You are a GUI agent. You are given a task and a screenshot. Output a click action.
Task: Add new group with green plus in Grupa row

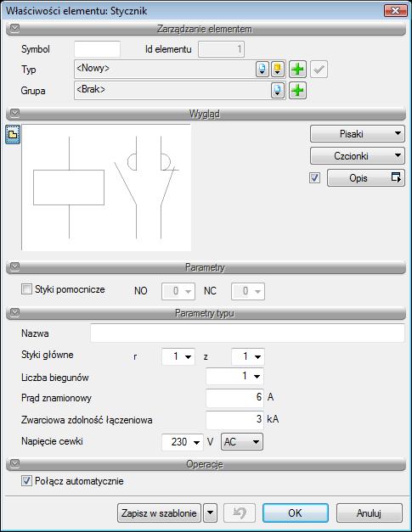(297, 90)
